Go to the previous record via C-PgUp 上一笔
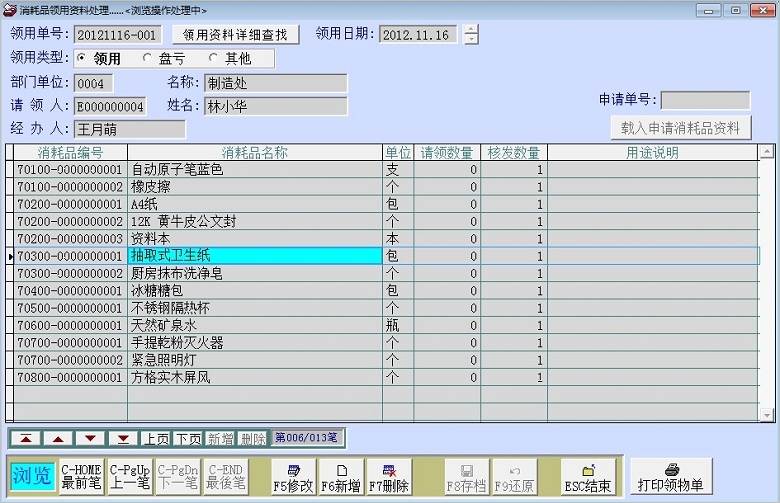Screen dimensions: 780x503 point(129,477)
